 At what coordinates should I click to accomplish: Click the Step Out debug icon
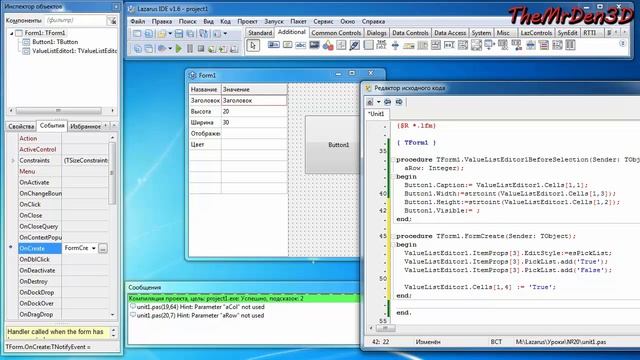(x=234, y=48)
